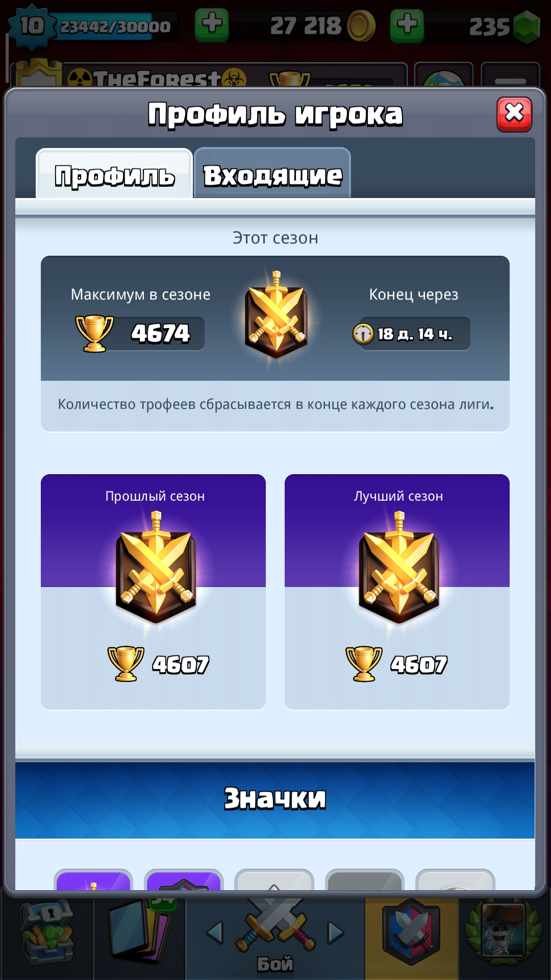The width and height of the screenshot is (551, 980).
Task: Tap the crossed swords Бой button
Action: [x=275, y=935]
